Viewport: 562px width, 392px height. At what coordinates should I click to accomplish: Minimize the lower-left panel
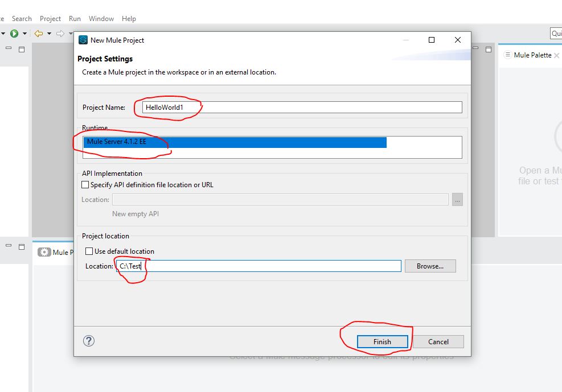coord(9,245)
